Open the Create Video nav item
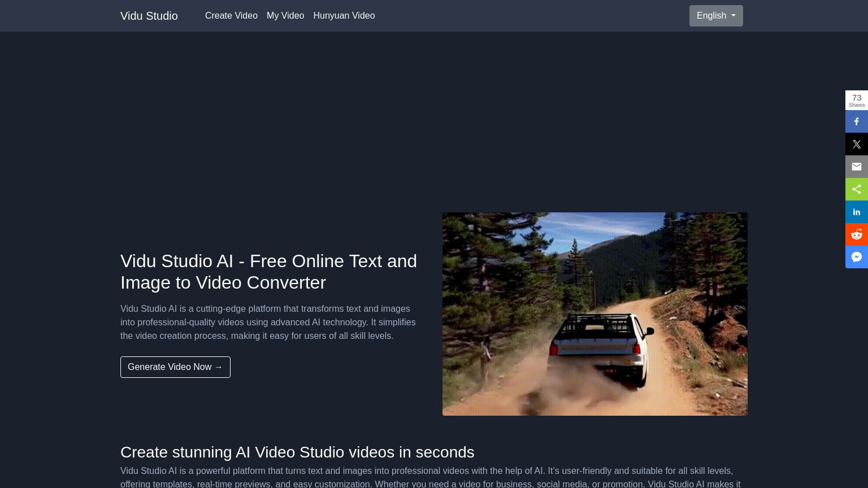 pos(231,16)
